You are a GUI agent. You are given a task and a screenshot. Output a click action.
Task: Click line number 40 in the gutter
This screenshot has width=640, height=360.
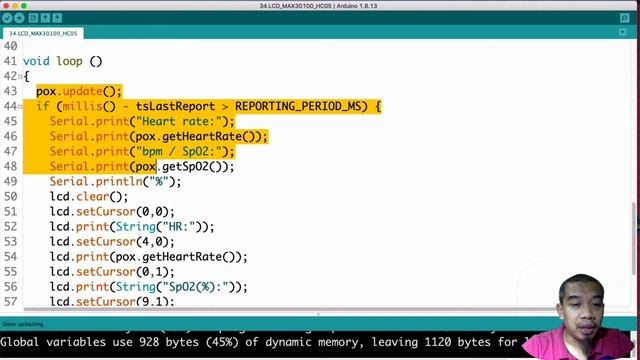(11, 46)
